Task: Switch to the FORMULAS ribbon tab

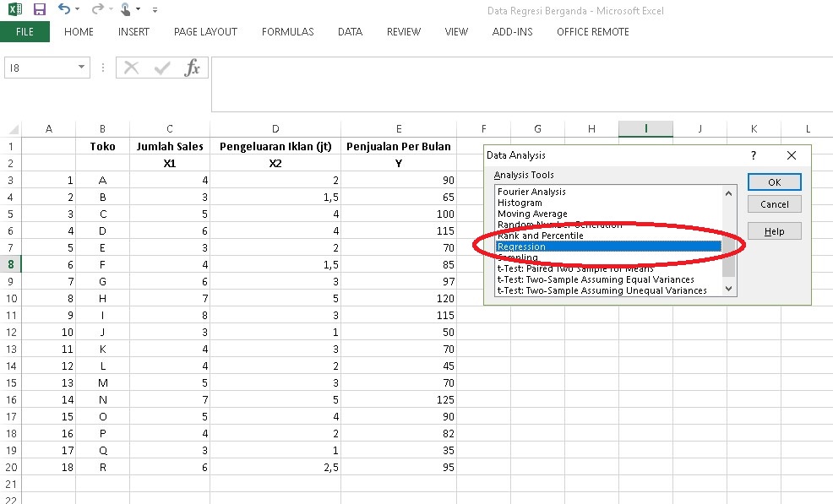Action: (287, 32)
